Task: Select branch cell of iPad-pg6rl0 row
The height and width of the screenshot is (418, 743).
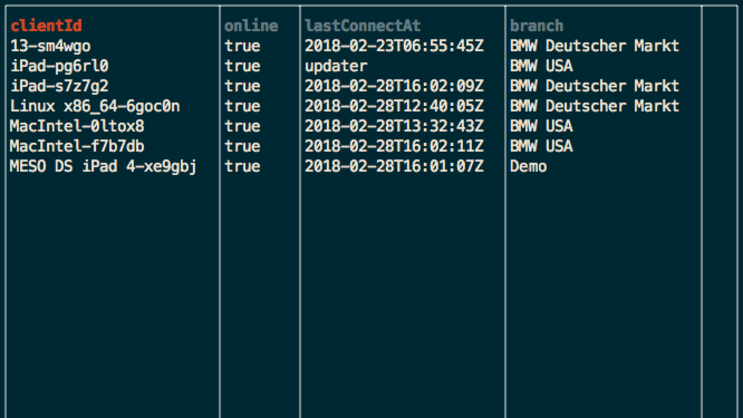Action: click(x=541, y=66)
